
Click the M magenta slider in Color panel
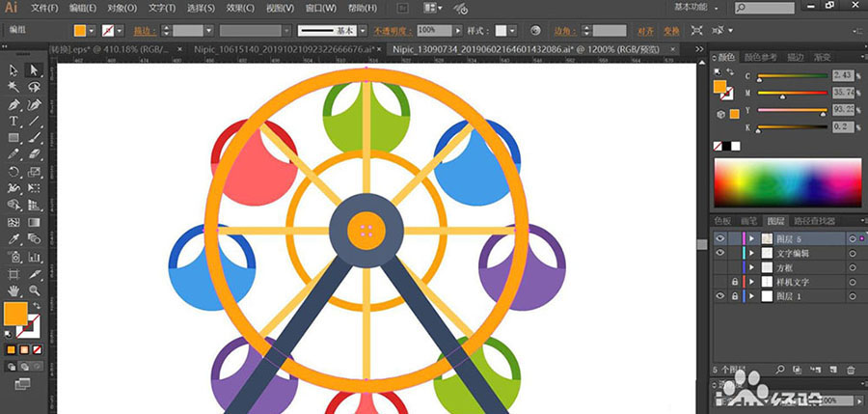click(792, 93)
